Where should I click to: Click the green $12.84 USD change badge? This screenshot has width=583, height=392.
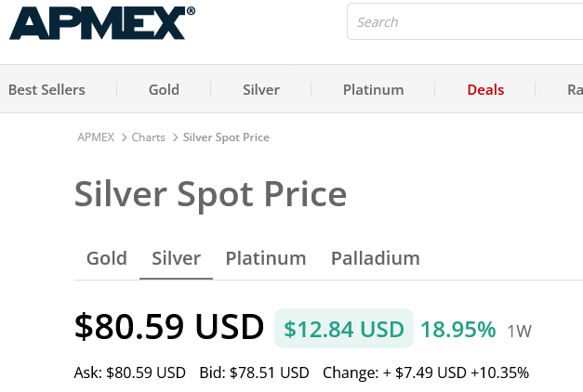tap(344, 329)
